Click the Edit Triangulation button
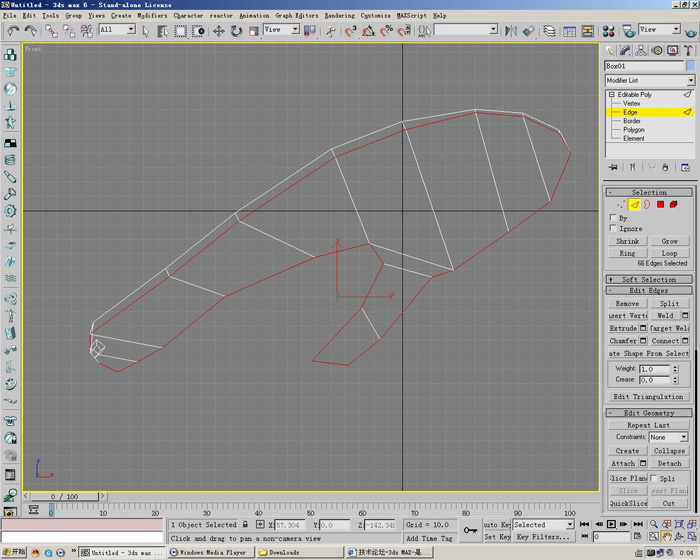The image size is (700, 560). 649,397
